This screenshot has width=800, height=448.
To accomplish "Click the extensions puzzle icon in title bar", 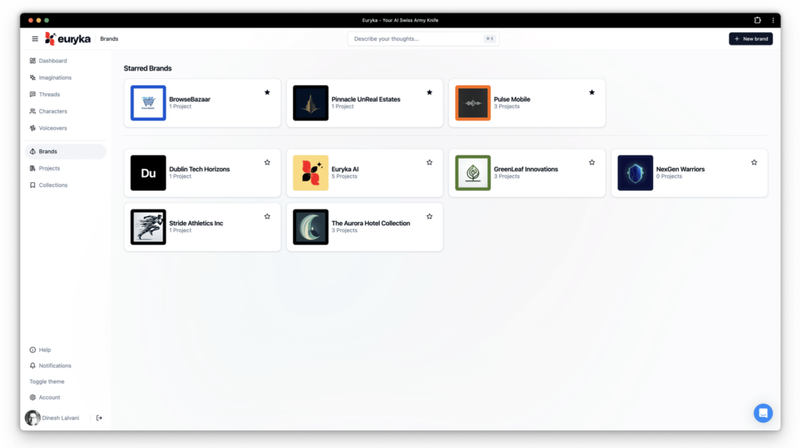I will point(757,20).
